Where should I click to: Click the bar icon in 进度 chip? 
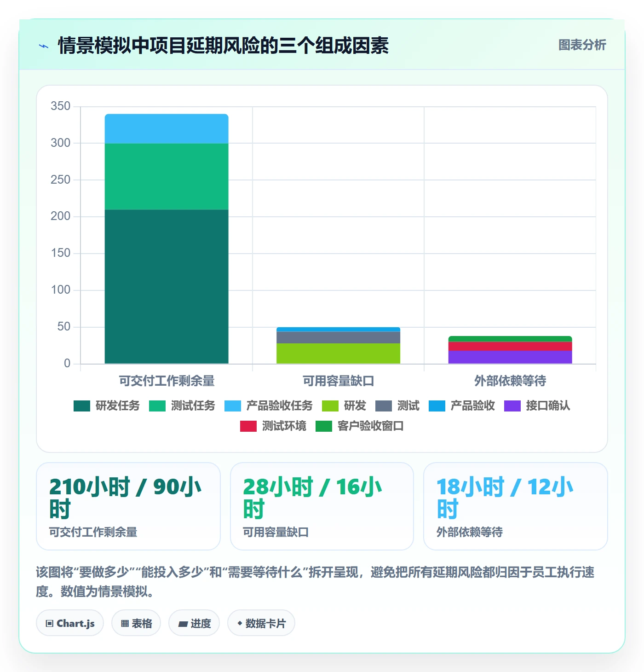click(183, 624)
